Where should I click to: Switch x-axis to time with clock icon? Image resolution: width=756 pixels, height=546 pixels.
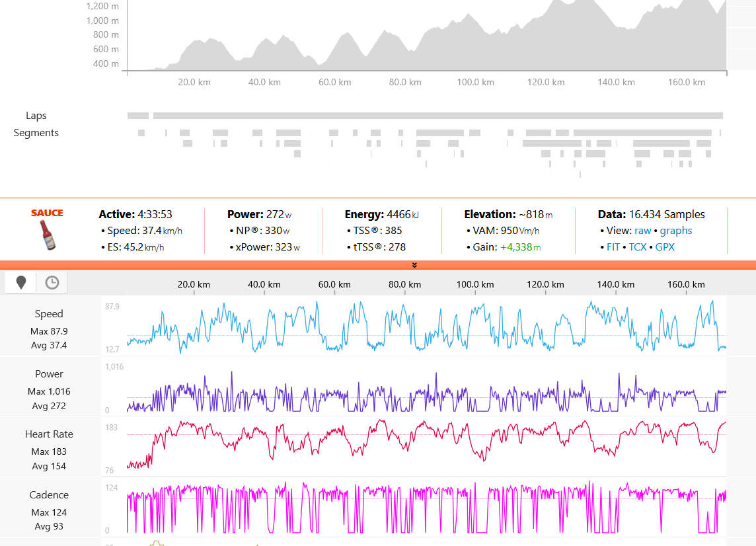click(52, 283)
